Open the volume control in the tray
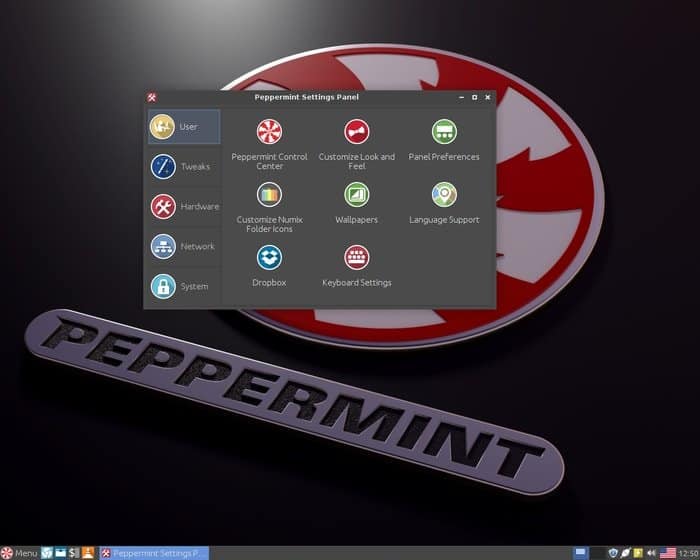The image size is (700, 560). 651,553
